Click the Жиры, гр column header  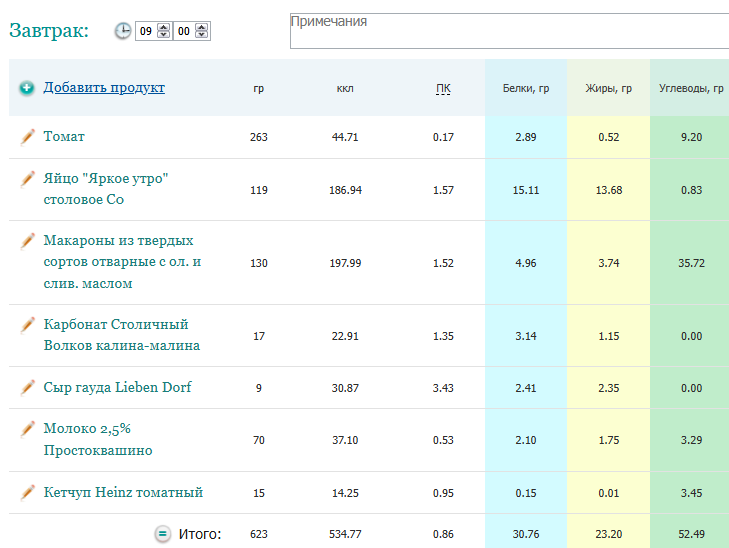[x=609, y=88]
